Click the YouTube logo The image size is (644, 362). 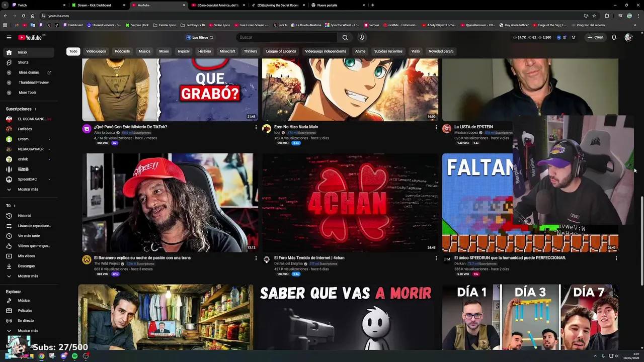[30, 37]
